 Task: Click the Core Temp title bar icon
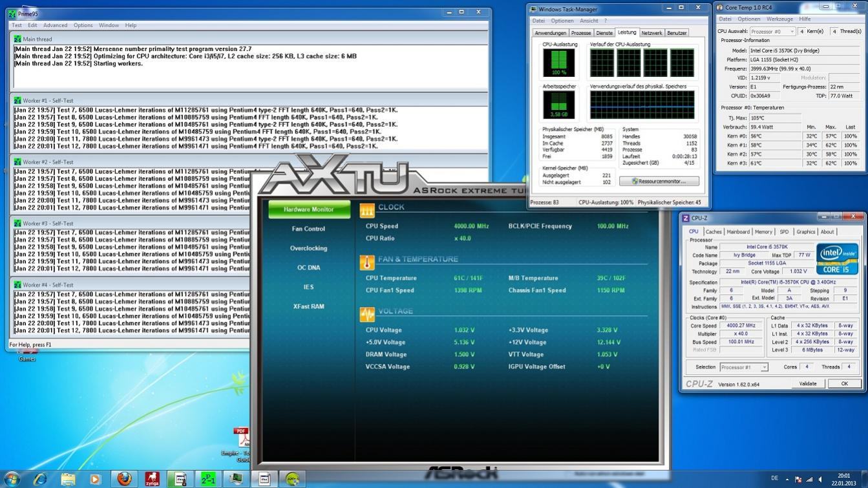[x=719, y=7]
